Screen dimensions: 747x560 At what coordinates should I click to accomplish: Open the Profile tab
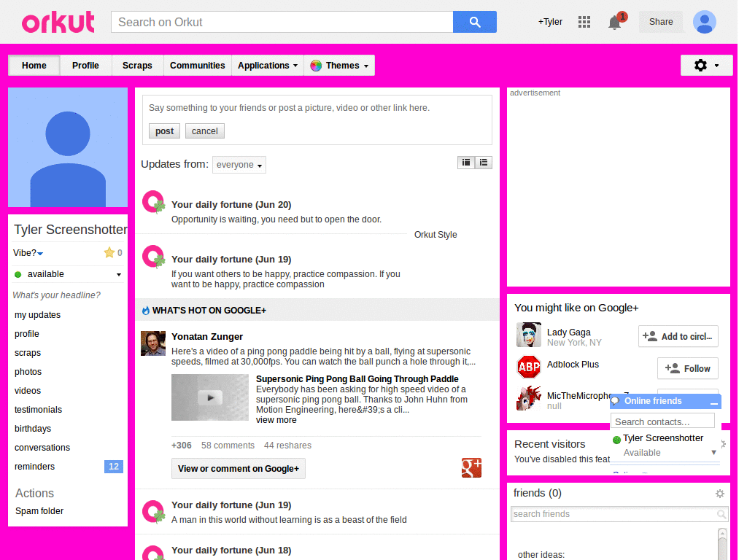[86, 65]
